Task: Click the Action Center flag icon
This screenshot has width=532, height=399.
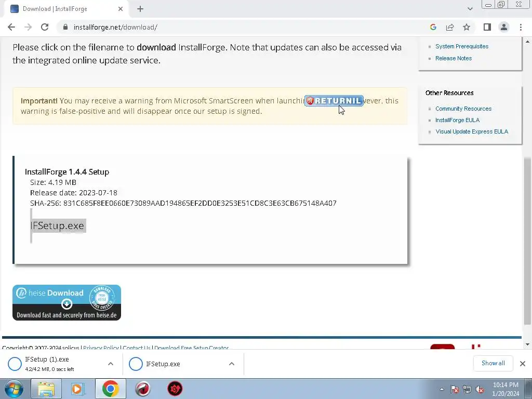Action: coord(455,390)
